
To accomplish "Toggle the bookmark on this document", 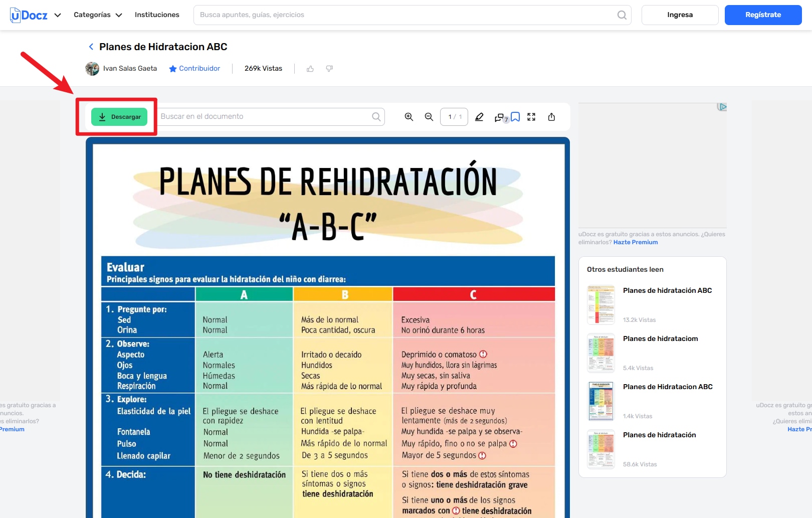I will tap(515, 116).
